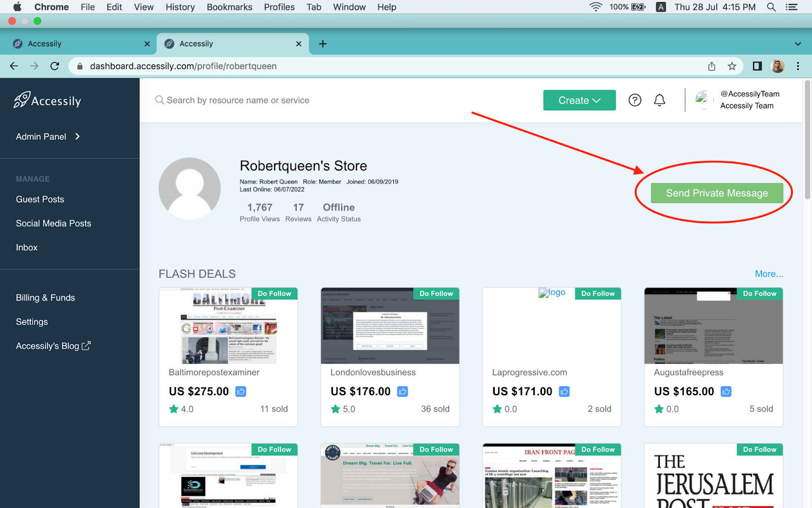Open the Inbox
Image resolution: width=812 pixels, height=508 pixels.
coord(26,247)
